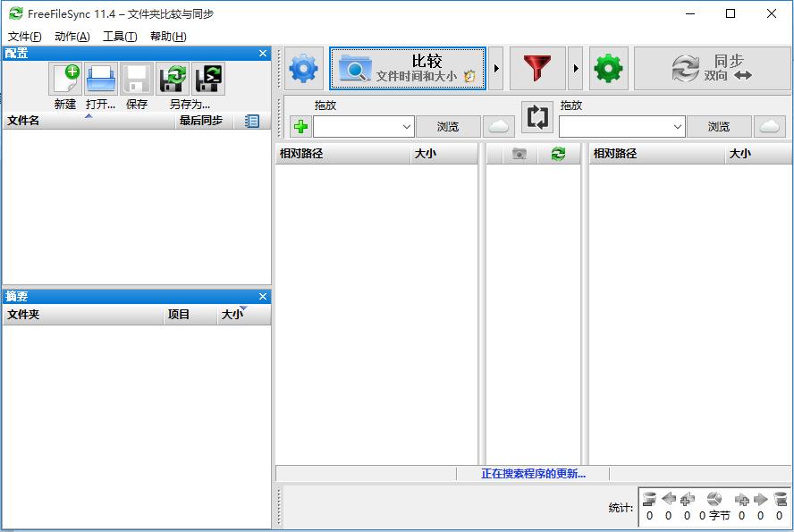Open the 动作(A) menu
This screenshot has height=532, width=794.
(x=72, y=37)
